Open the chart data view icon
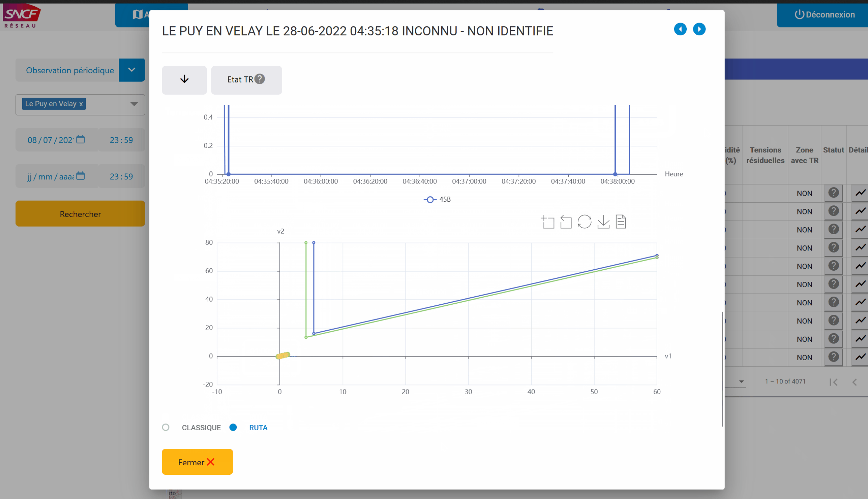Screen dimensions: 868x499 621,222
